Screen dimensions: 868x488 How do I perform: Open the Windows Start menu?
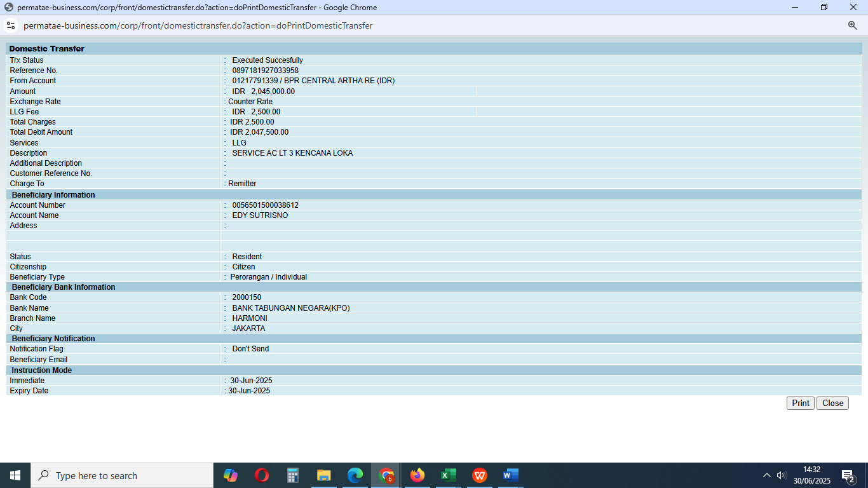(x=15, y=475)
